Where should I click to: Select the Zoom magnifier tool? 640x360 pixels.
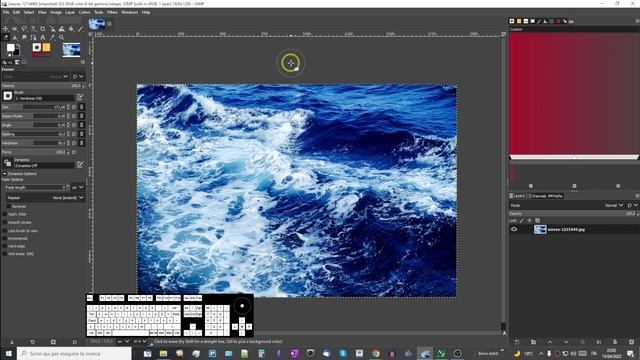click(62, 38)
